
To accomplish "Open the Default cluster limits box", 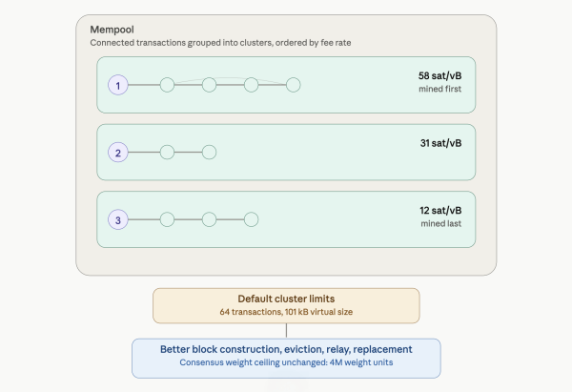I will pos(286,306).
